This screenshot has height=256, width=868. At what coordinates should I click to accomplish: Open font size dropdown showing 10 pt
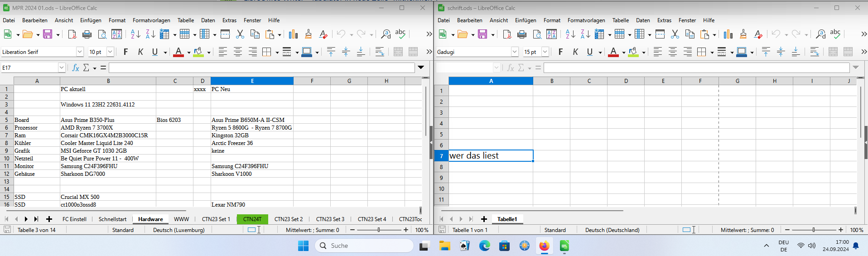click(110, 52)
